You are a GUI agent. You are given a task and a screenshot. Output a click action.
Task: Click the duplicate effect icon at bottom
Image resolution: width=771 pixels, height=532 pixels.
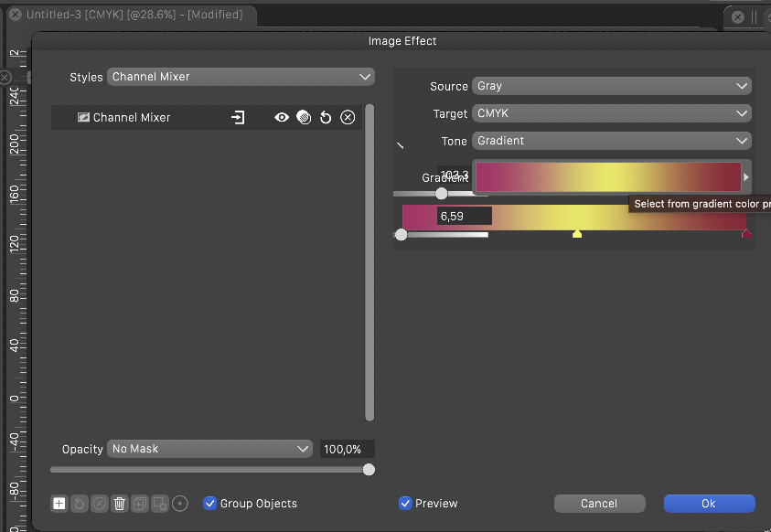pos(140,504)
